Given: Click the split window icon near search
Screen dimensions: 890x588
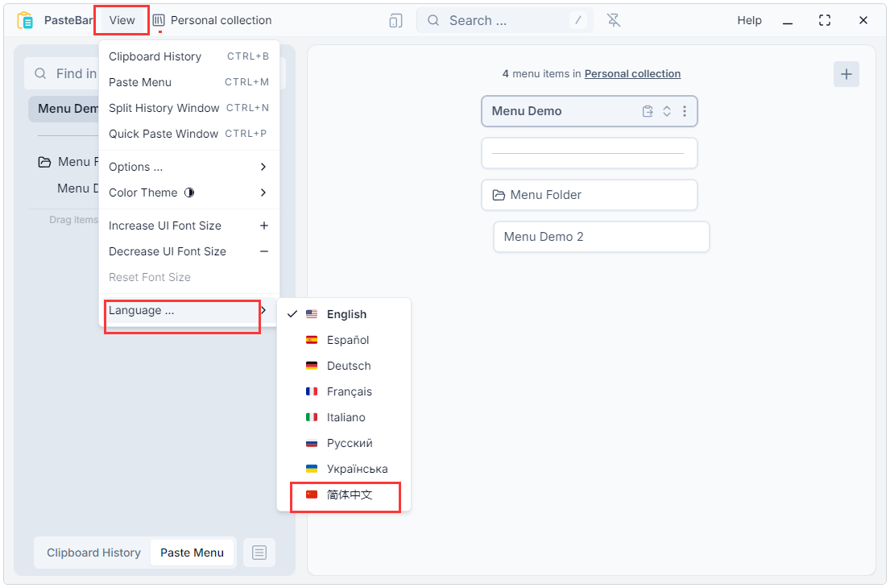Looking at the screenshot, I should click(x=395, y=20).
